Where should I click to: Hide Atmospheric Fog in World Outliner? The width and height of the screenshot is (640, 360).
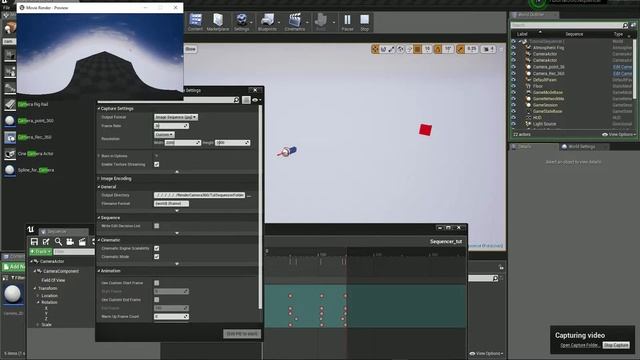[x=513, y=47]
